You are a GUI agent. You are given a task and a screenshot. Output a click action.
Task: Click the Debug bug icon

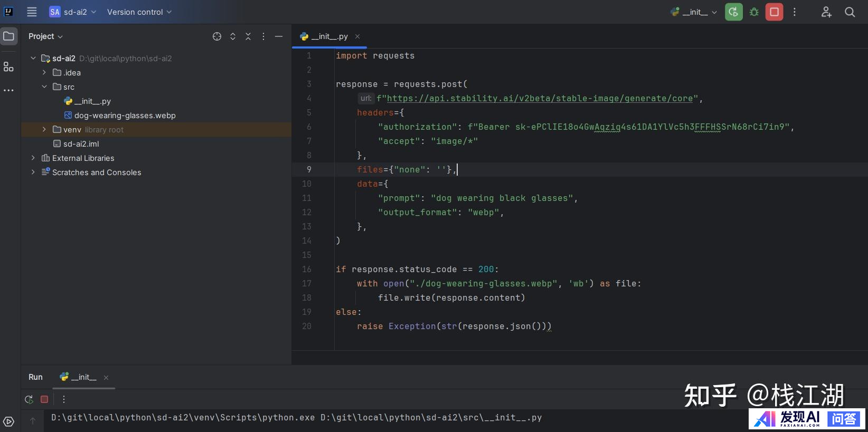tap(754, 12)
